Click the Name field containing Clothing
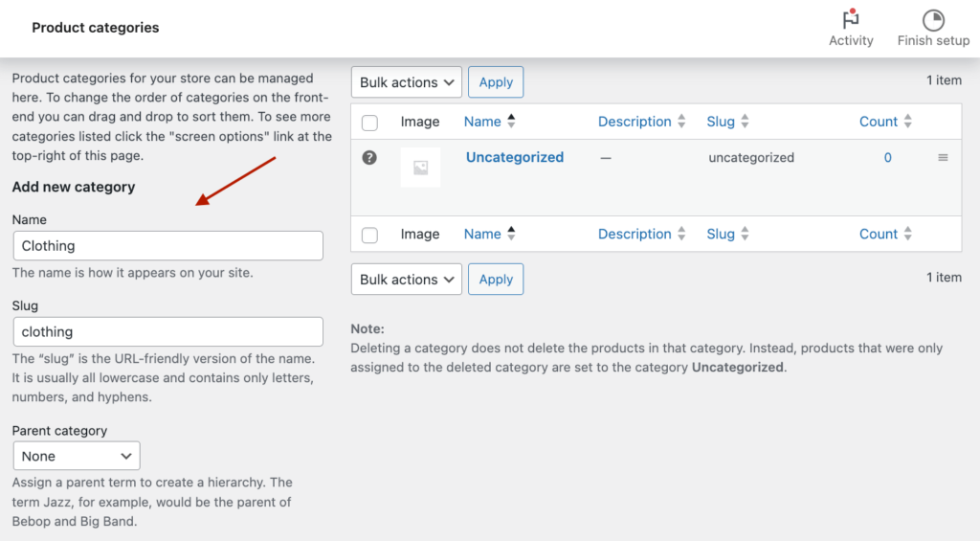 168,246
